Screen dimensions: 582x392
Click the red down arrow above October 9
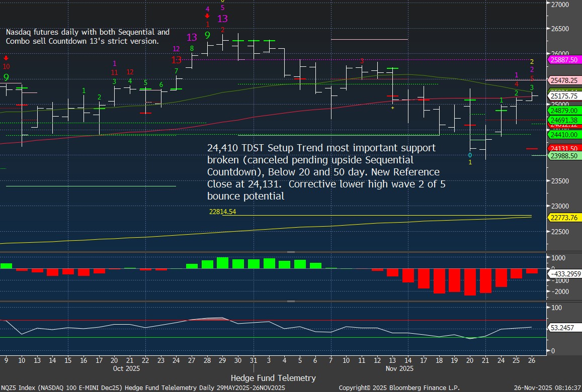pyautogui.click(x=6, y=58)
